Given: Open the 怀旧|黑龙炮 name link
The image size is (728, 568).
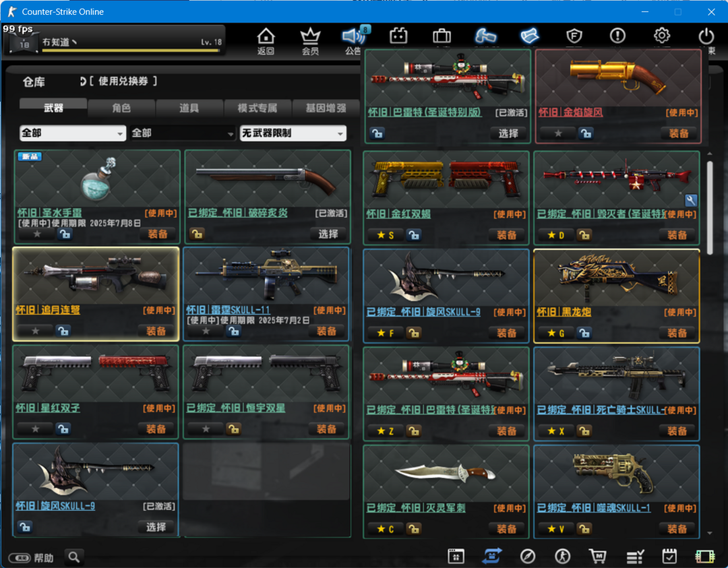Looking at the screenshot, I should 564,313.
